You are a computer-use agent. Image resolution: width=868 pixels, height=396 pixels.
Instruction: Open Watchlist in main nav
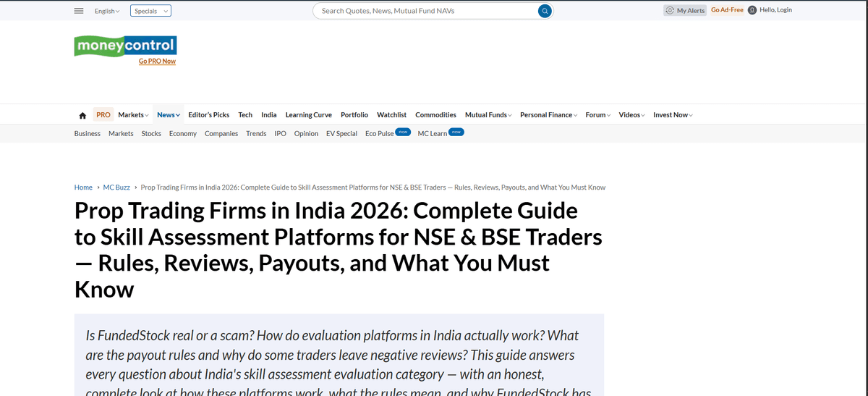click(391, 115)
